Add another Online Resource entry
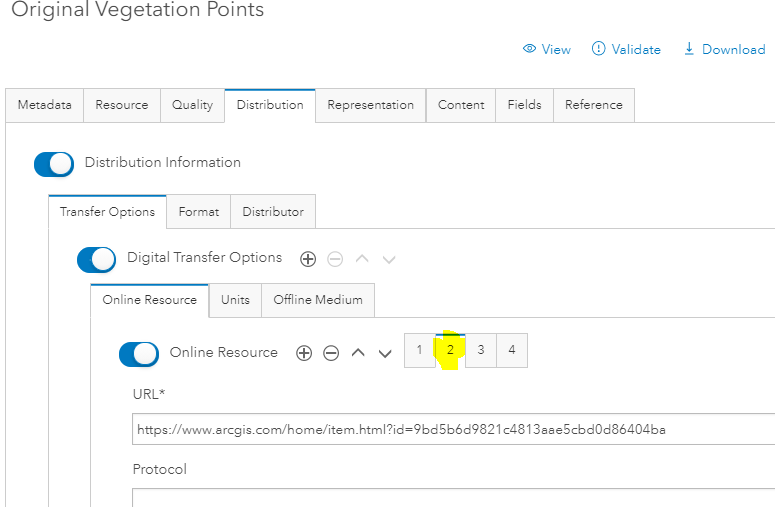 [304, 353]
